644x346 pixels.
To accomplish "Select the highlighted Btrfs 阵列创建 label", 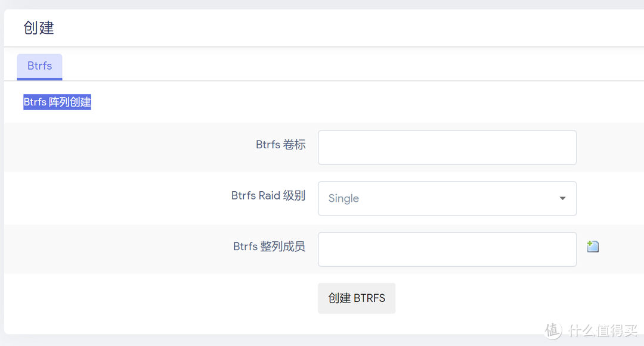I will pos(57,102).
